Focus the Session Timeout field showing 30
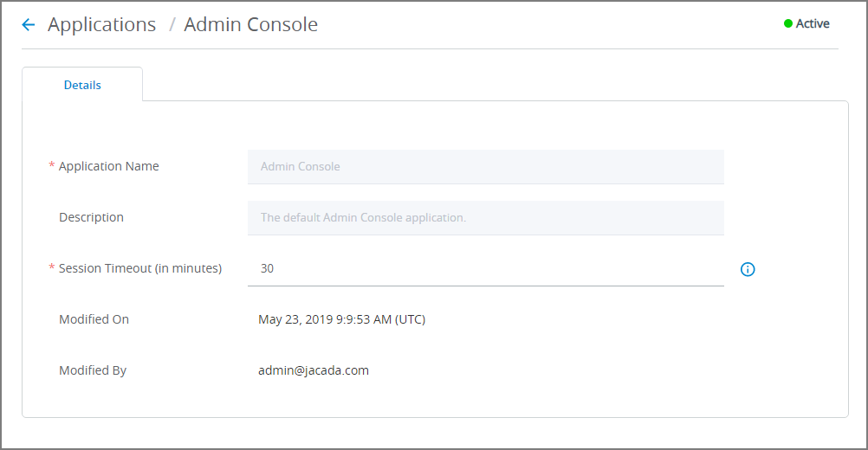Viewport: 868px width, 450px height. click(x=485, y=269)
